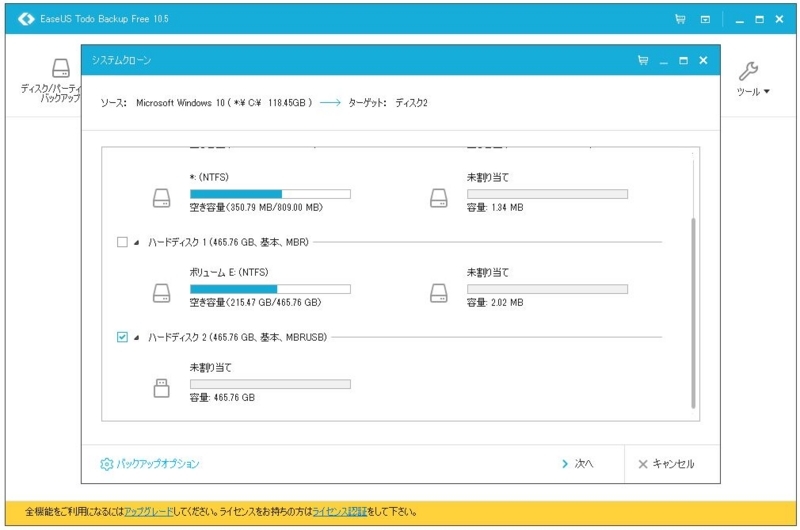This screenshot has height=530, width=800.
Task: Click the ボリューム E: usage bar
Action: tap(270, 289)
